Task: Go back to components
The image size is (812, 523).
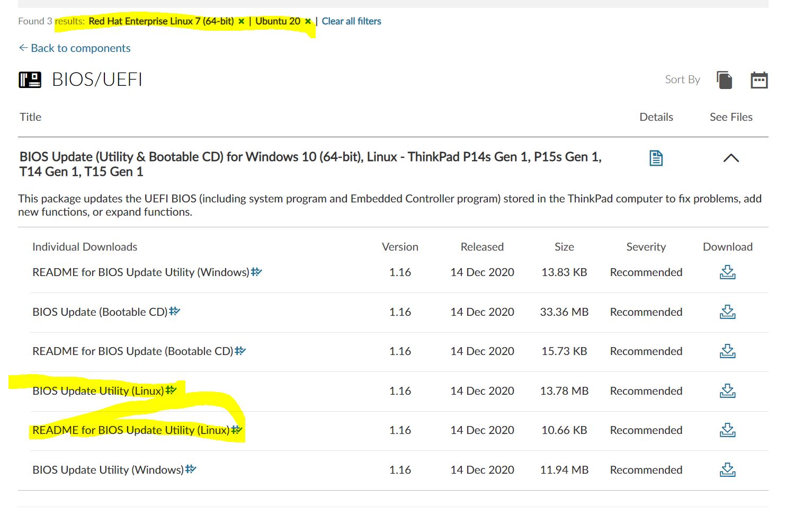Action: pyautogui.click(x=75, y=48)
